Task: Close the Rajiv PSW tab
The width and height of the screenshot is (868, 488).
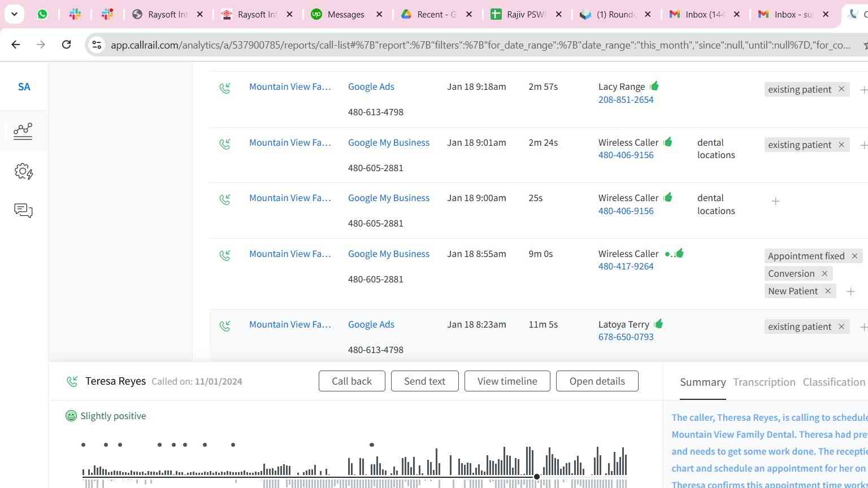Action: coord(559,14)
